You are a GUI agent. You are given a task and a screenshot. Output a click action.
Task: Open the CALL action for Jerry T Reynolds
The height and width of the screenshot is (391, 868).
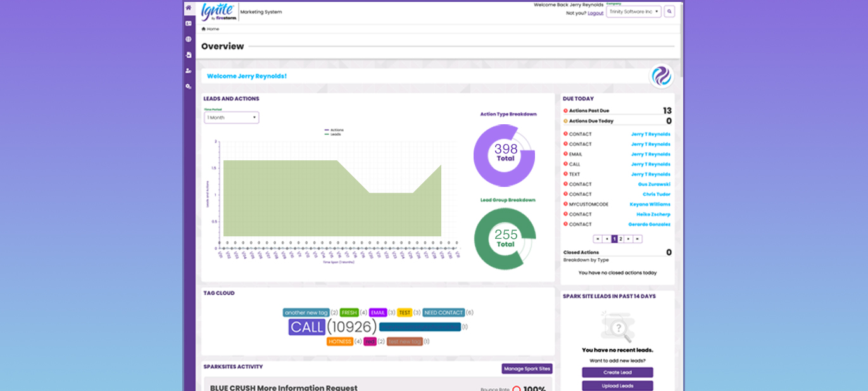pos(616,164)
